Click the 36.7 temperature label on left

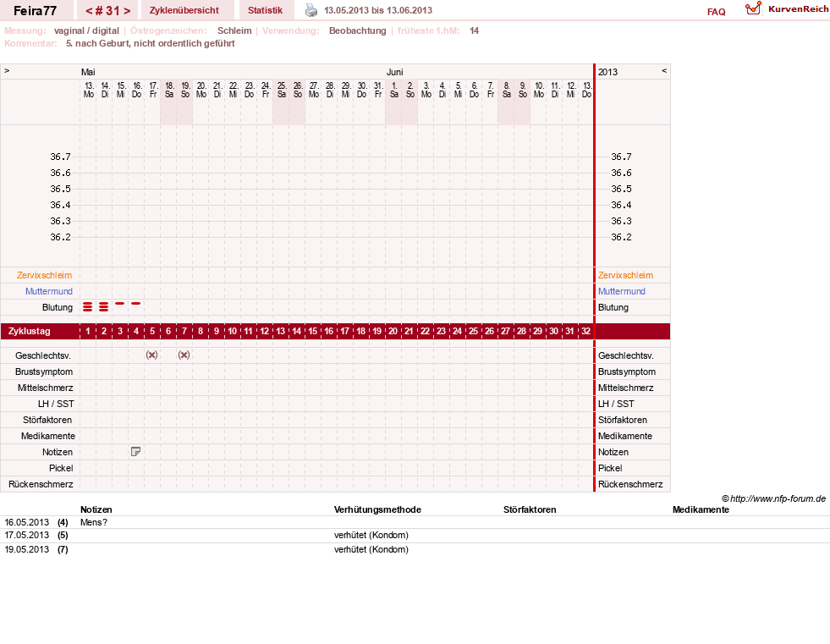(x=60, y=157)
